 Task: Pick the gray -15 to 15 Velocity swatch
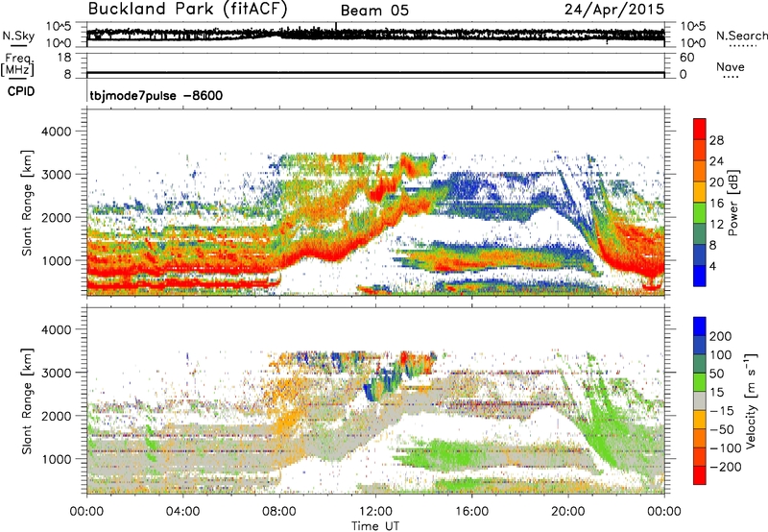(700, 400)
